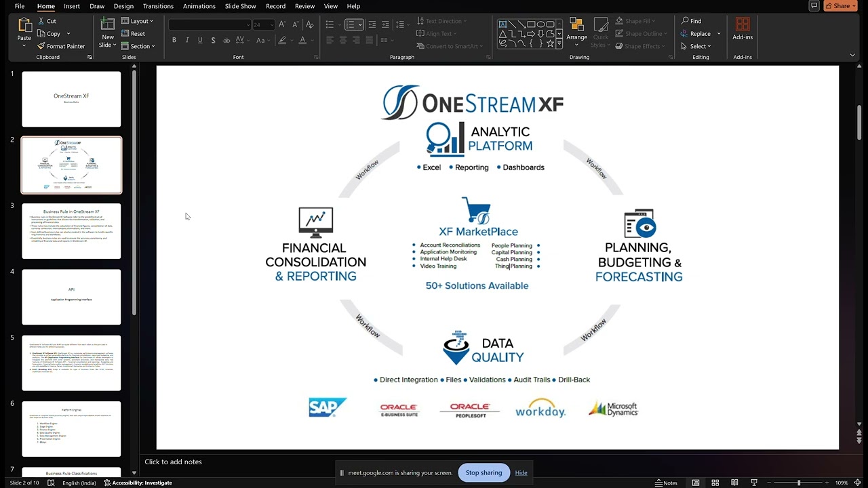868x488 pixels.
Task: Insert a New Slide via its icon
Action: pos(107,25)
